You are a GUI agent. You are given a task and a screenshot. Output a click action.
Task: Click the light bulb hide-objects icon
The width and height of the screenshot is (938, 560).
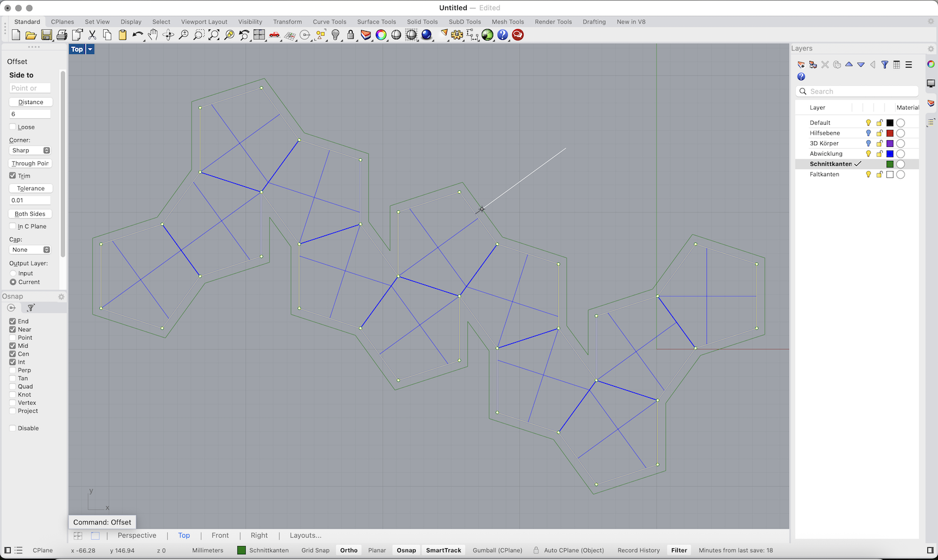tap(335, 35)
